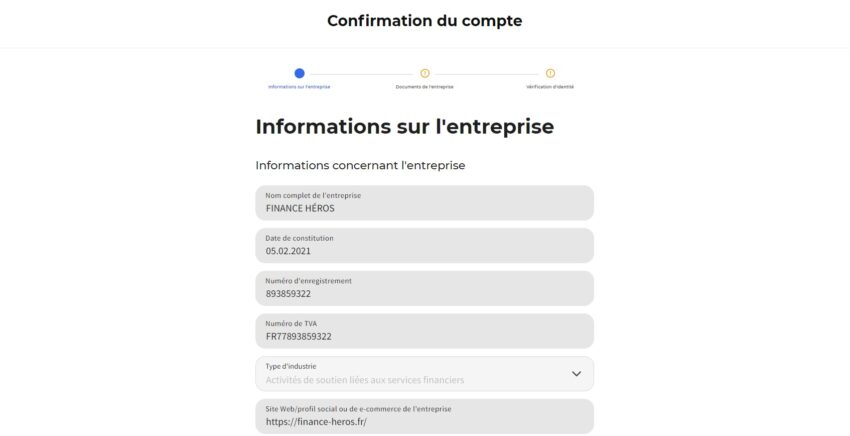Click the Informations concernant l'entreprise subheading

(x=360, y=165)
